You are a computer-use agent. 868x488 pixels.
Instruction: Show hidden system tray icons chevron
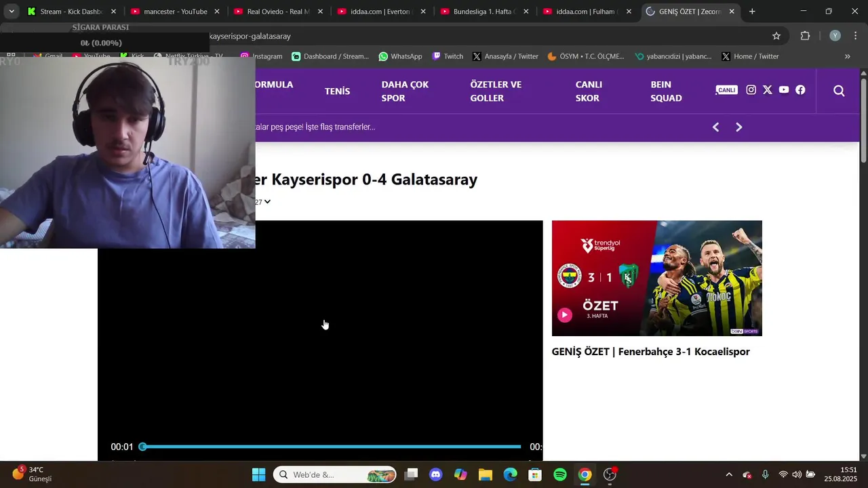pos(729,474)
